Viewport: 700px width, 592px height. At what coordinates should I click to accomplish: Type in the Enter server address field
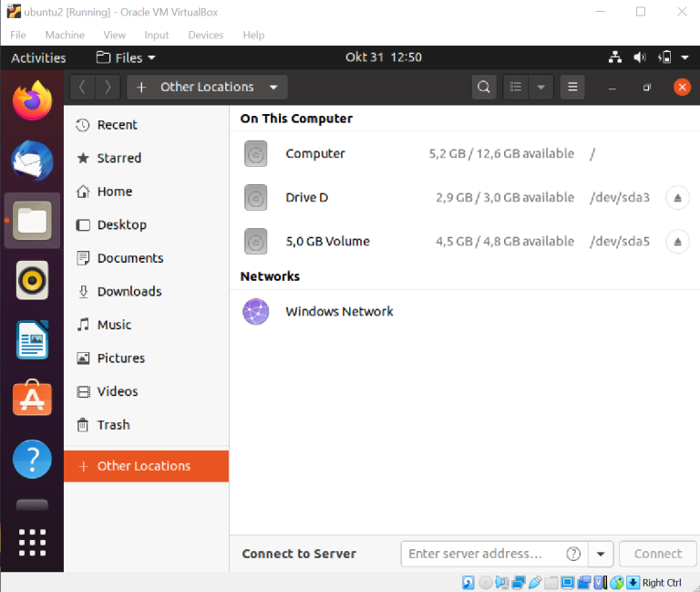483,554
